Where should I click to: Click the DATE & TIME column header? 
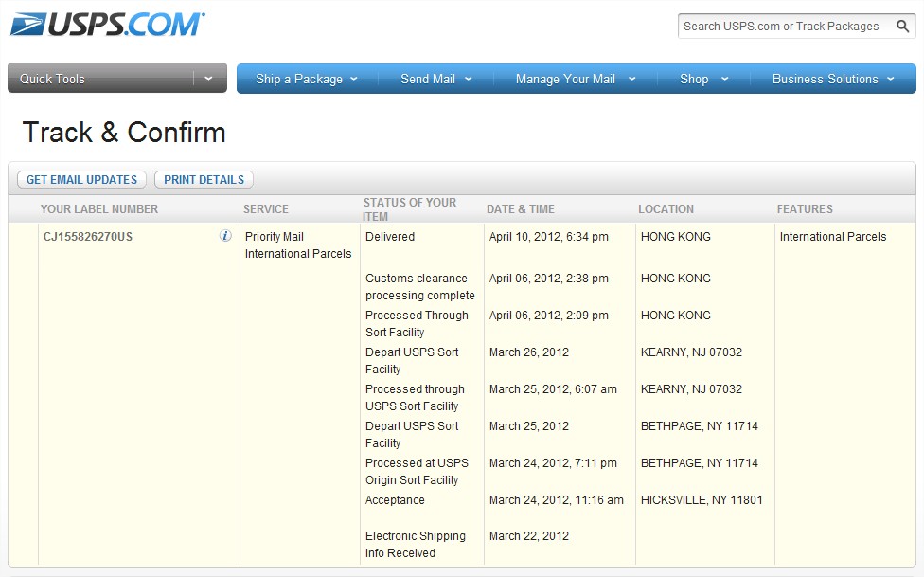[x=521, y=208]
